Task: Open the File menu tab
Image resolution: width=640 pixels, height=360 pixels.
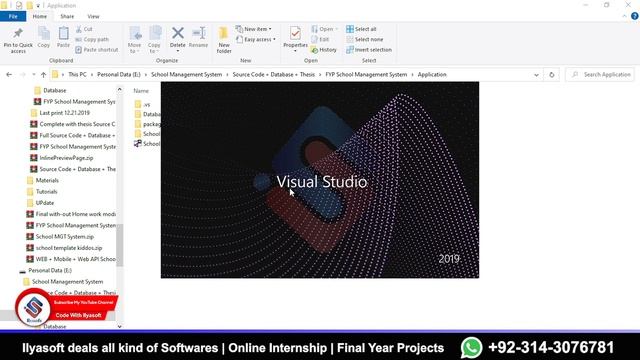Action: pos(13,16)
